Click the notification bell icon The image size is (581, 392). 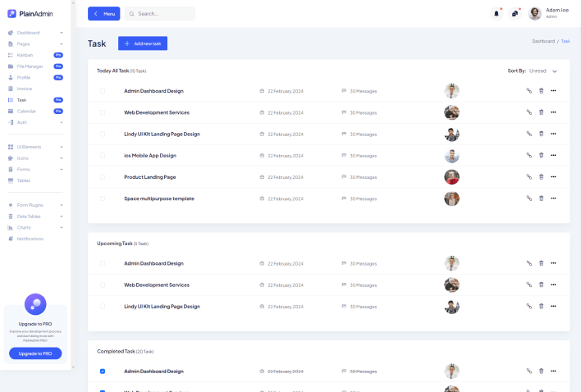pos(496,13)
